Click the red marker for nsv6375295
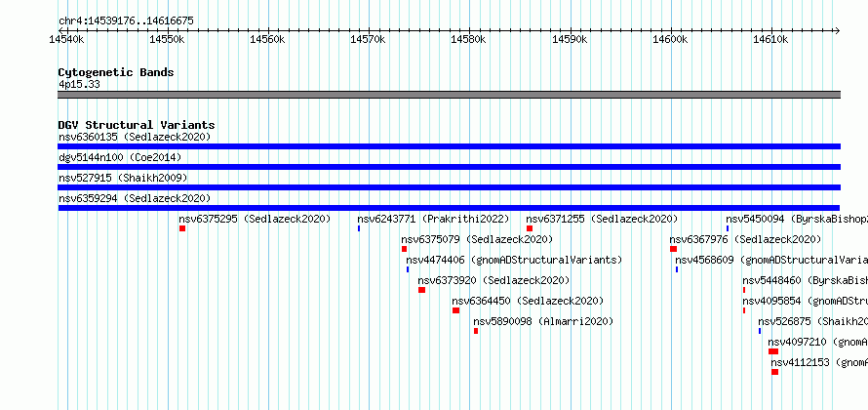Image resolution: width=868 pixels, height=410 pixels. tap(182, 228)
